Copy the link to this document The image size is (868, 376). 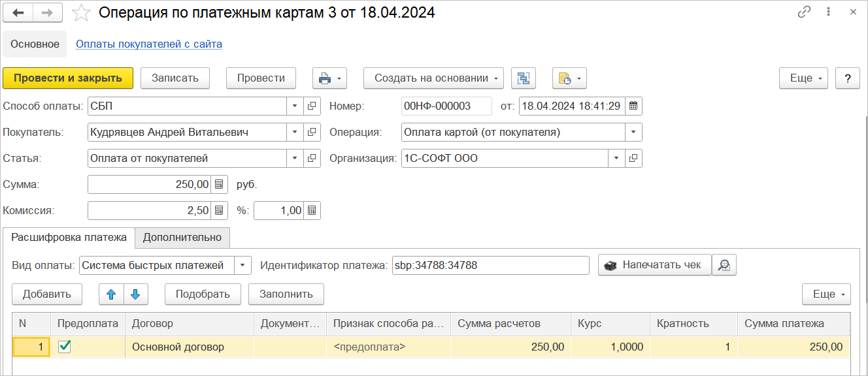click(803, 12)
